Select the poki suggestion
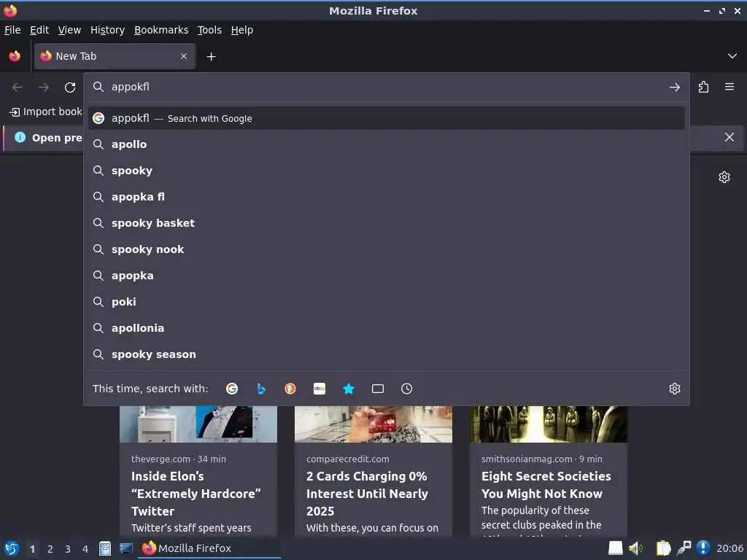The image size is (747, 560). click(387, 301)
